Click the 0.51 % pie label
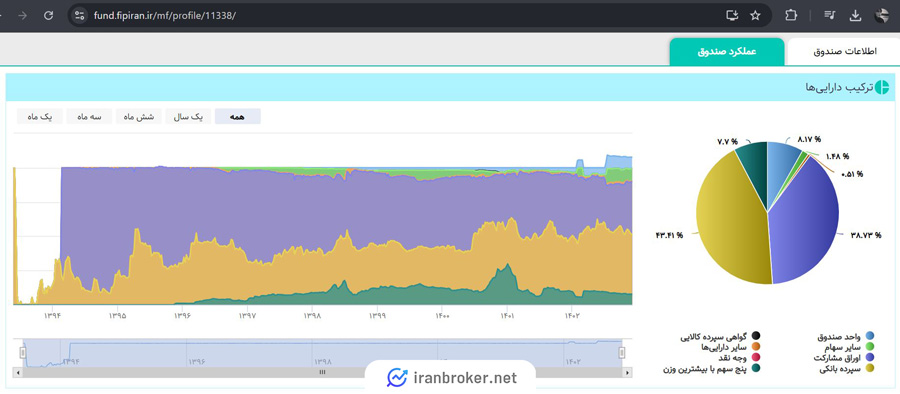The height and width of the screenshot is (394, 900). pos(852,174)
